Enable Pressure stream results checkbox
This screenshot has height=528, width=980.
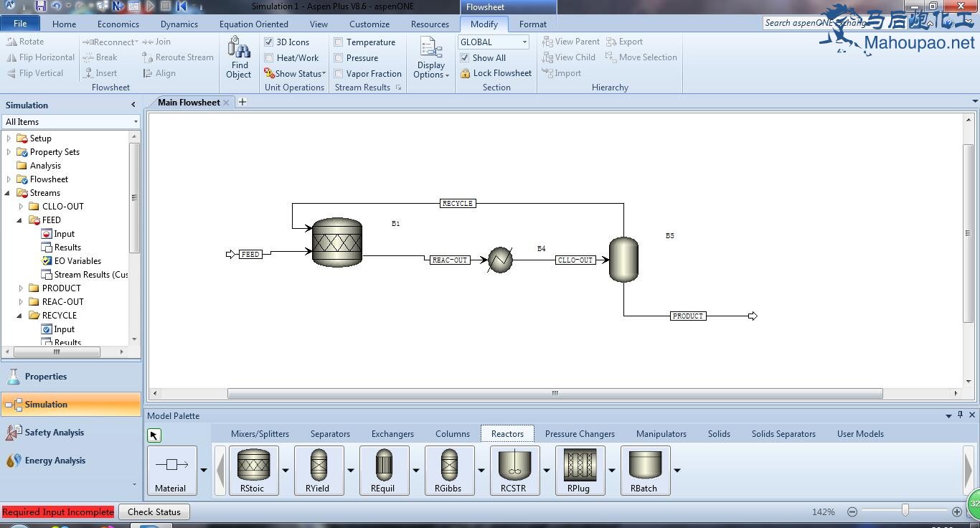click(x=339, y=58)
